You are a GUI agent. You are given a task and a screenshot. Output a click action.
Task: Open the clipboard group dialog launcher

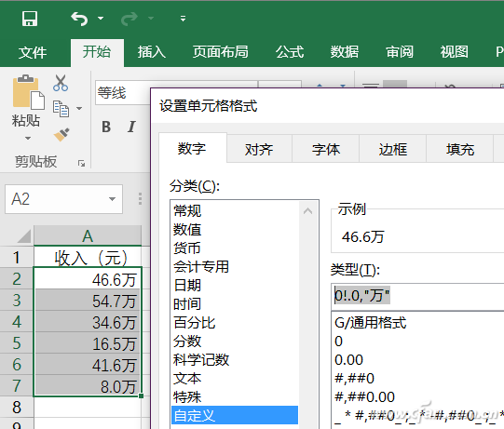82,164
